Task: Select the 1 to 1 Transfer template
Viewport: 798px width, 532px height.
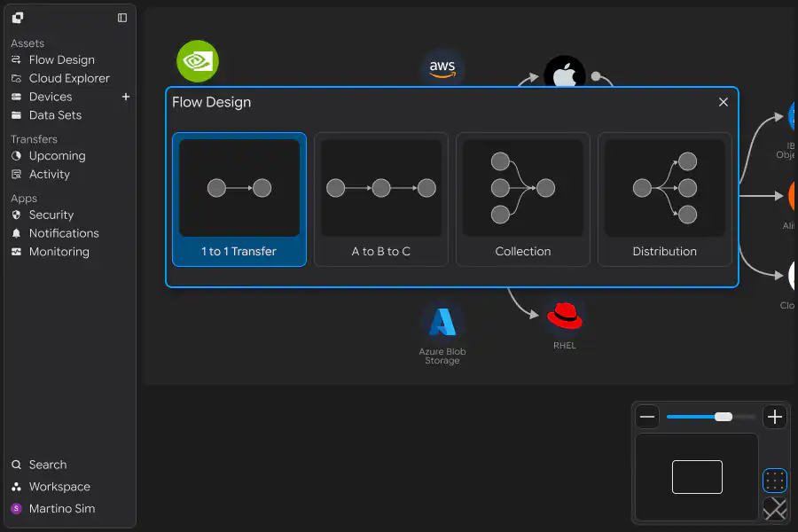Action: coord(239,199)
